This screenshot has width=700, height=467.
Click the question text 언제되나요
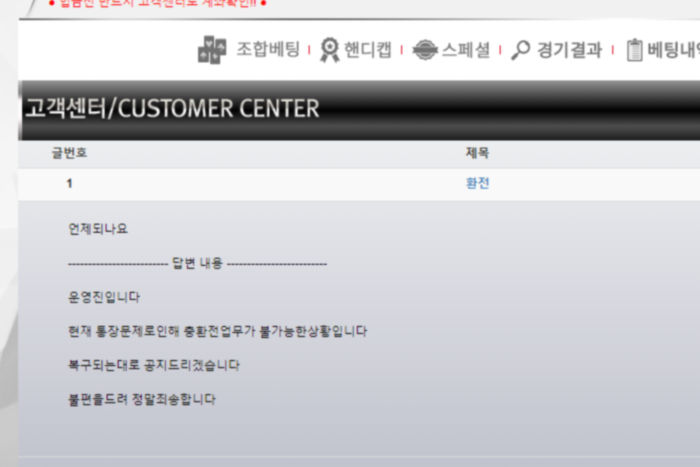[98, 229]
